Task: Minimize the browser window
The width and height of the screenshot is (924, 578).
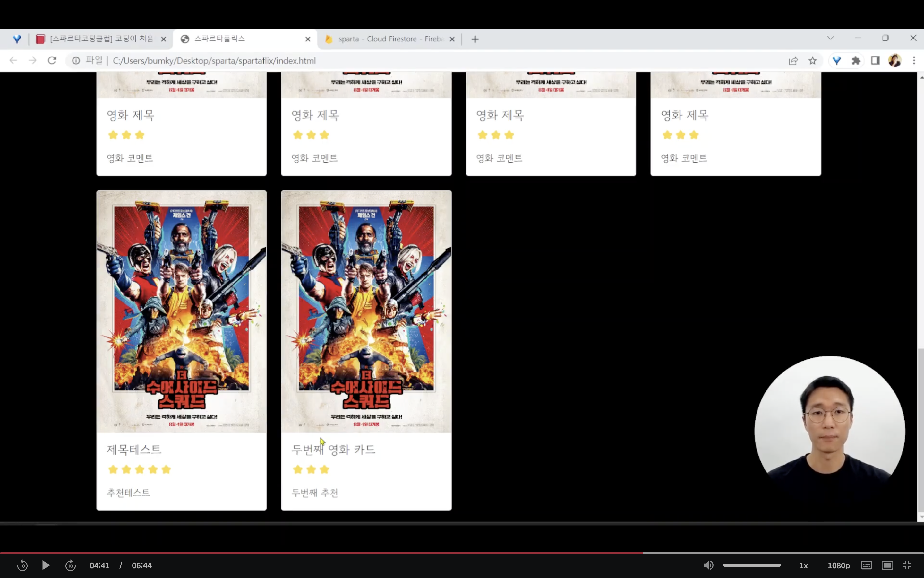Action: pos(858,38)
